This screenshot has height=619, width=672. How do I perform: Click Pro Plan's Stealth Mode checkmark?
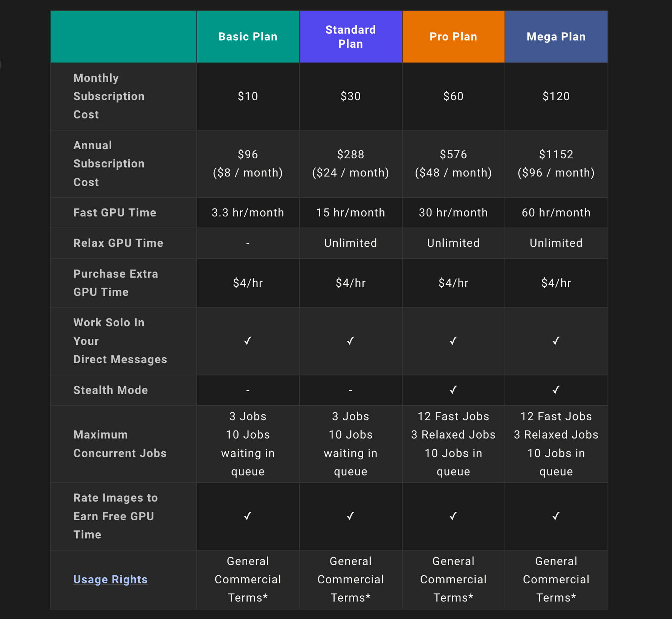click(453, 390)
